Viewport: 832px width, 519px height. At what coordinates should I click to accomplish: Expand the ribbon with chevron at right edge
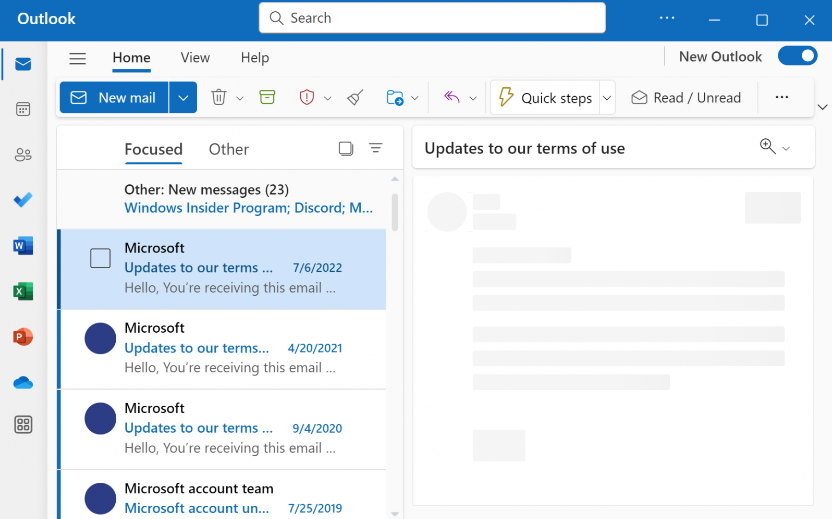tap(822, 107)
